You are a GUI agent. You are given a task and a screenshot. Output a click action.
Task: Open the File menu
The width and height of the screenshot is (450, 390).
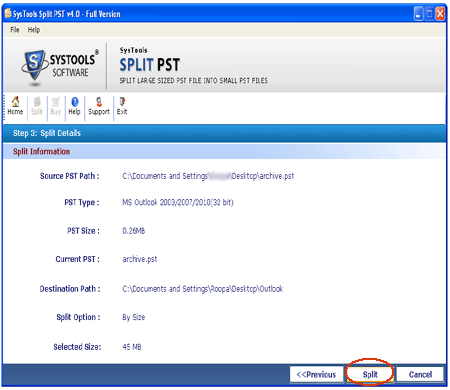[x=15, y=30]
